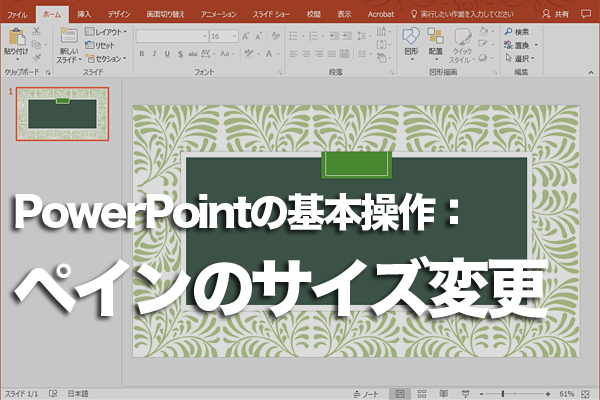
Task: Open the 図形 shapes gallery
Action: coord(411,44)
